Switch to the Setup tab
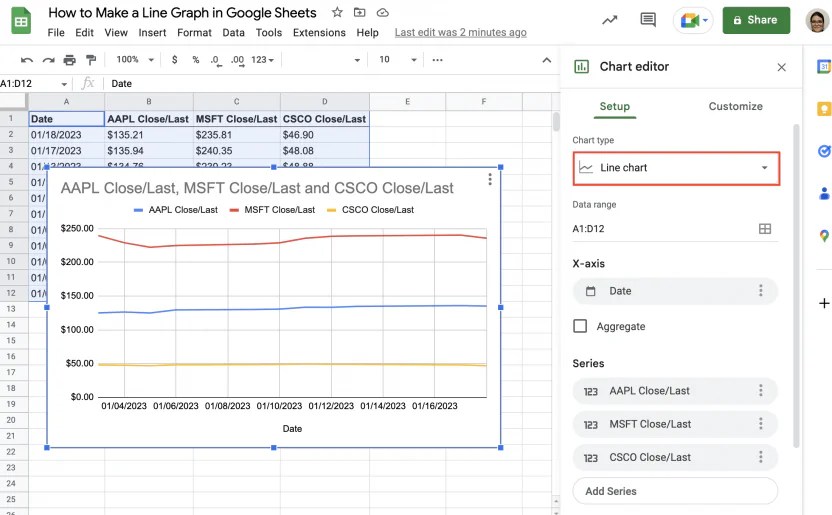832x515 pixels. coord(614,107)
